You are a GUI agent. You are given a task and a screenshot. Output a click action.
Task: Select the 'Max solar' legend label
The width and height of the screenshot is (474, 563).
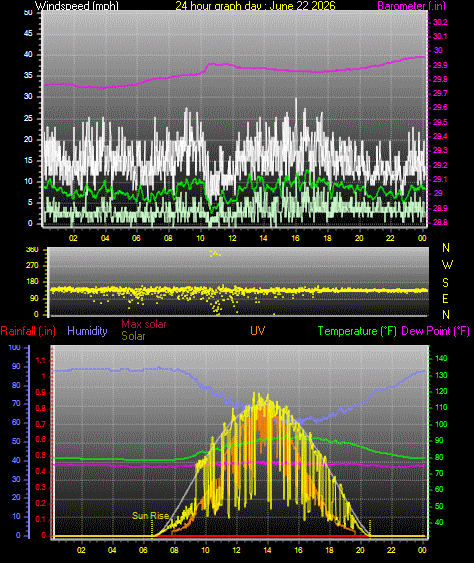[x=144, y=324]
